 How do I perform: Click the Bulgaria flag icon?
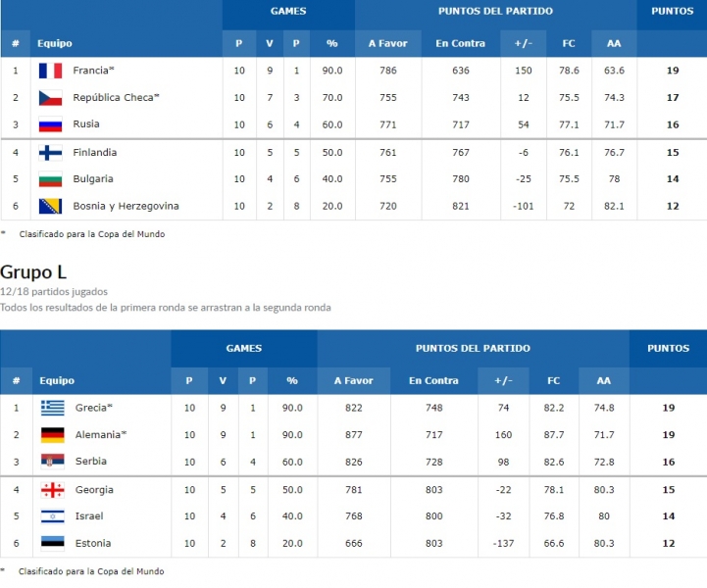pos(51,179)
